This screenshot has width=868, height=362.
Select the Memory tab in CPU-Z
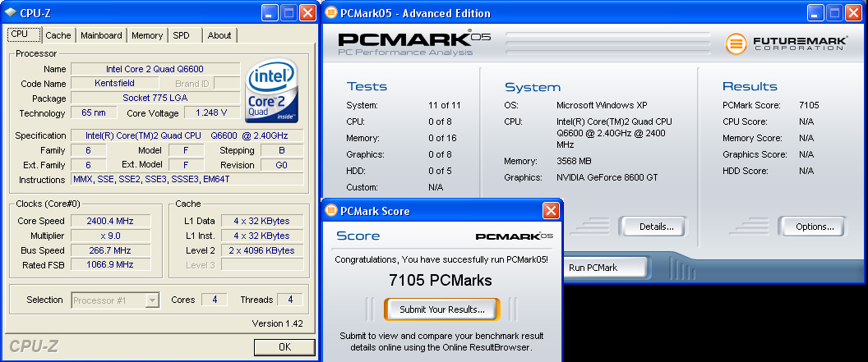coord(146,35)
